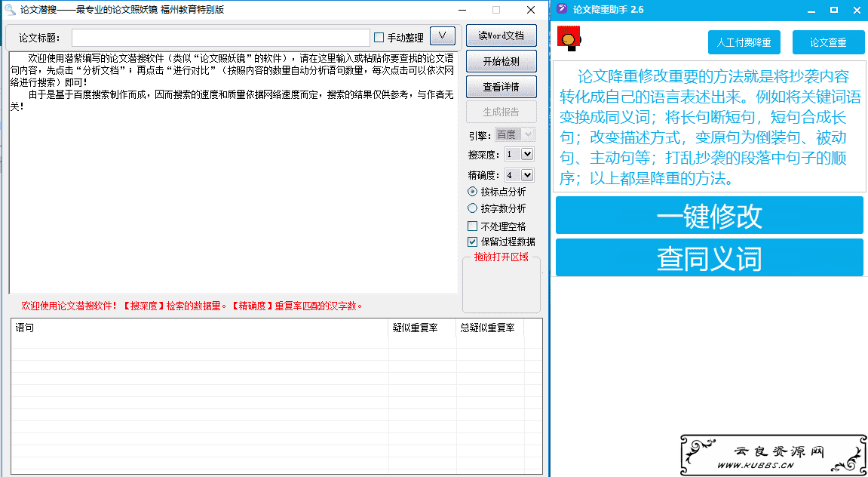Open the disabled 引擎 百度 dropdown
The width and height of the screenshot is (868, 477).
514,134
